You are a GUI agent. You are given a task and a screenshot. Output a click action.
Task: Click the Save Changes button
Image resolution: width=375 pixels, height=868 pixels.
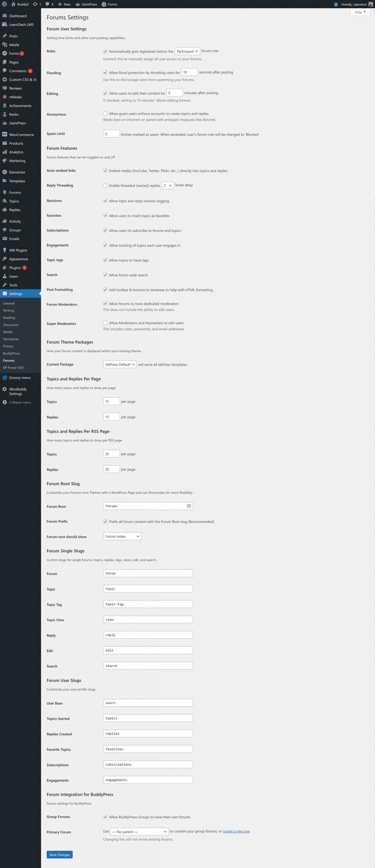(x=59, y=855)
